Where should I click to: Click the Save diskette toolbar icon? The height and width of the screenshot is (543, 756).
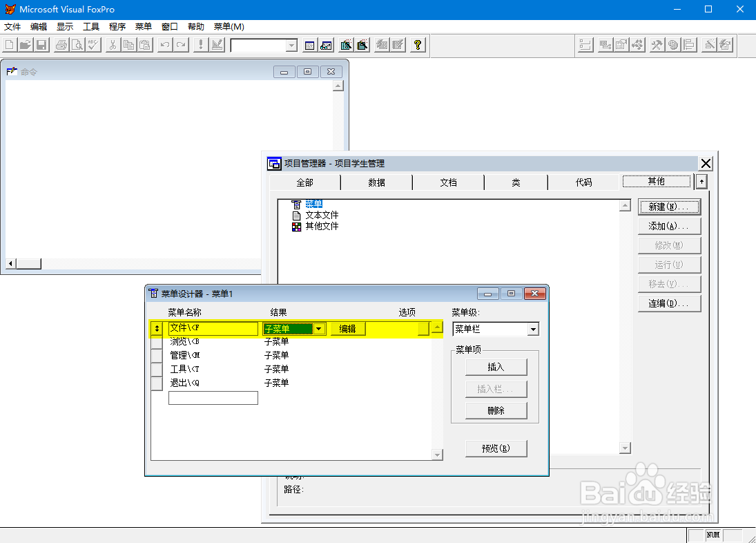tap(42, 46)
